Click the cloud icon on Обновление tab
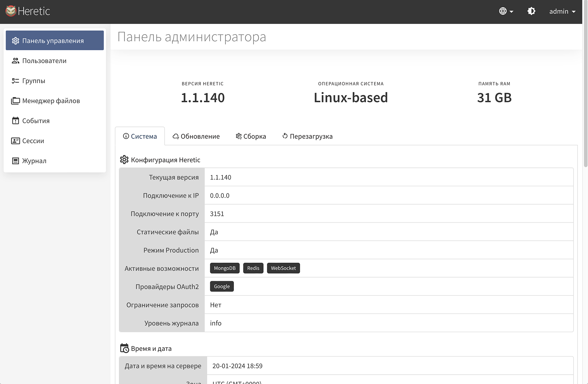 click(176, 136)
